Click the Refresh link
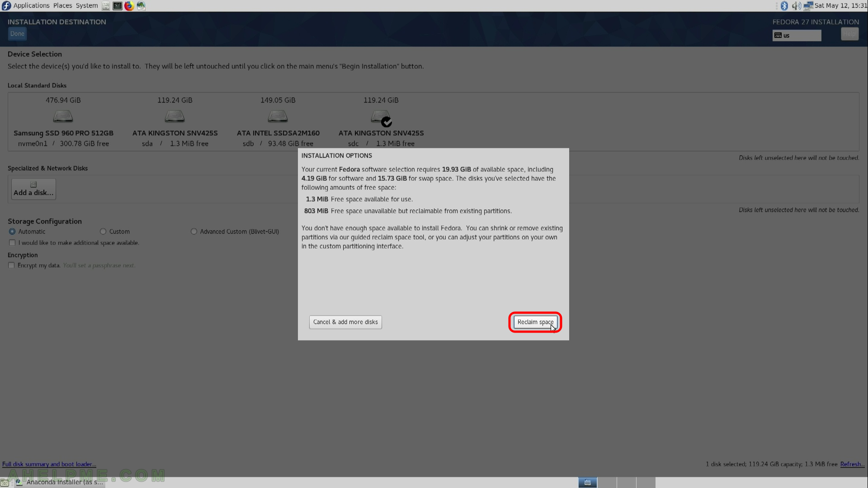 tap(852, 464)
